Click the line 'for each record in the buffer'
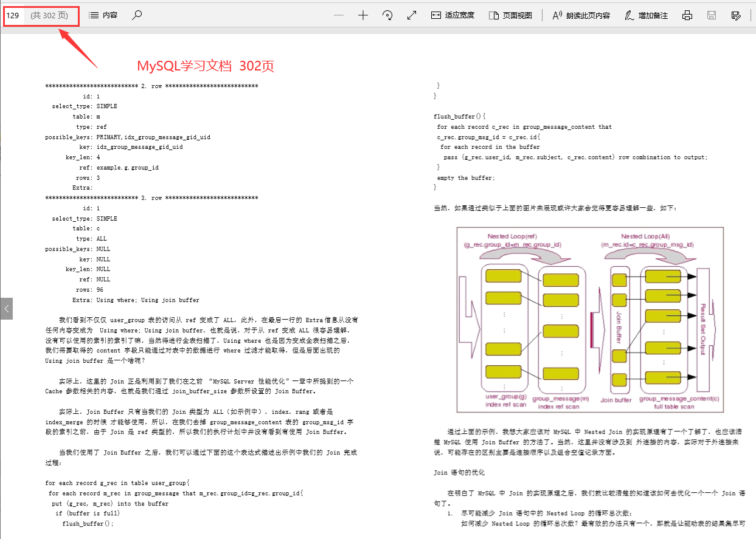The width and height of the screenshot is (756, 539). point(490,147)
